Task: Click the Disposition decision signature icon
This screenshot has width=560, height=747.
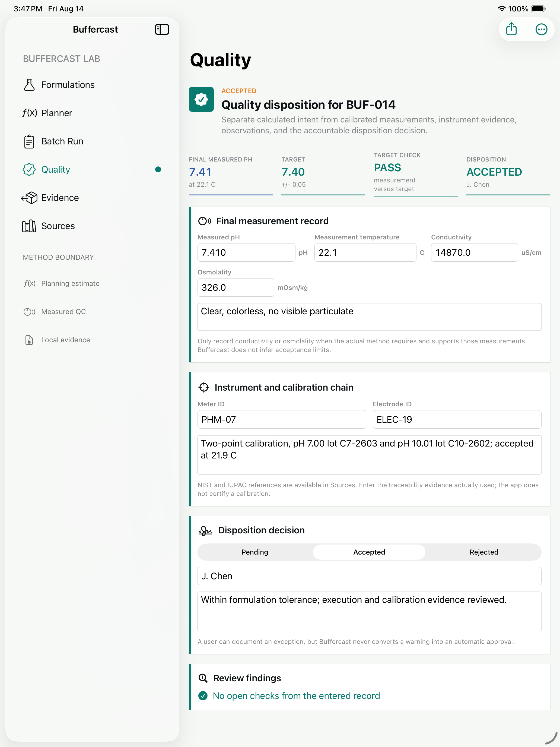Action: [205, 531]
